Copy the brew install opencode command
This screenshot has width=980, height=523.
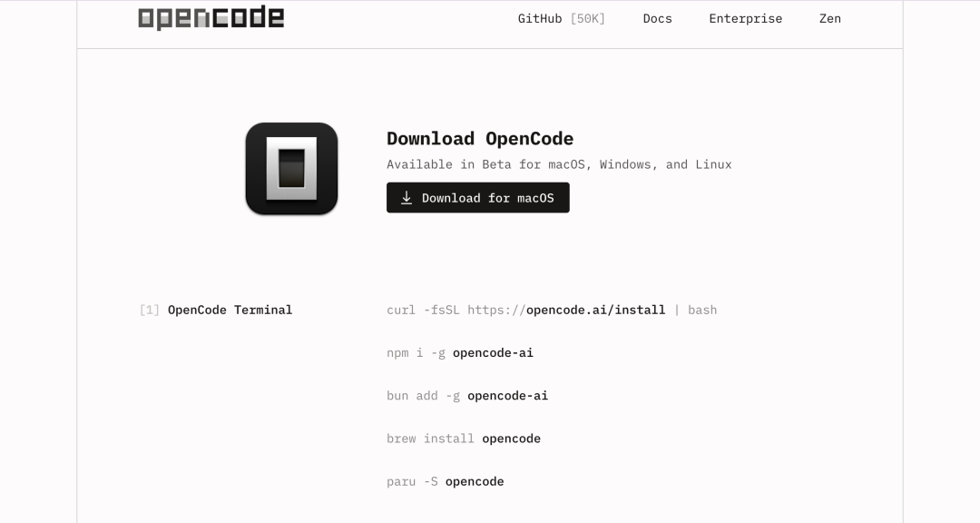[x=464, y=439]
